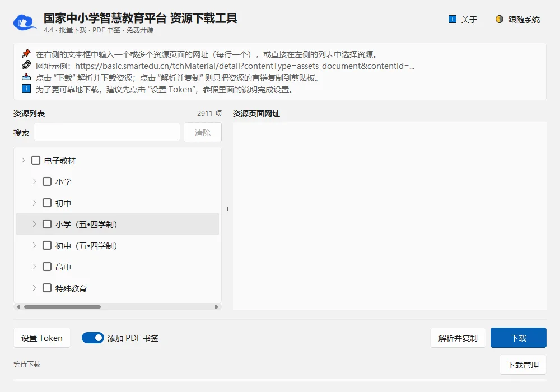This screenshot has height=392, width=560.
Task: Click the 设置 Token button
Action: coord(42,338)
